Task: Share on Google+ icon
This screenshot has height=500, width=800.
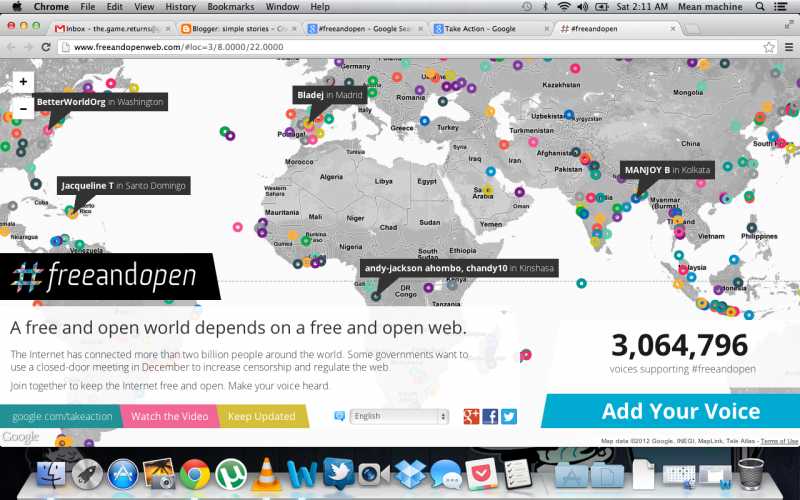Action: (x=471, y=416)
